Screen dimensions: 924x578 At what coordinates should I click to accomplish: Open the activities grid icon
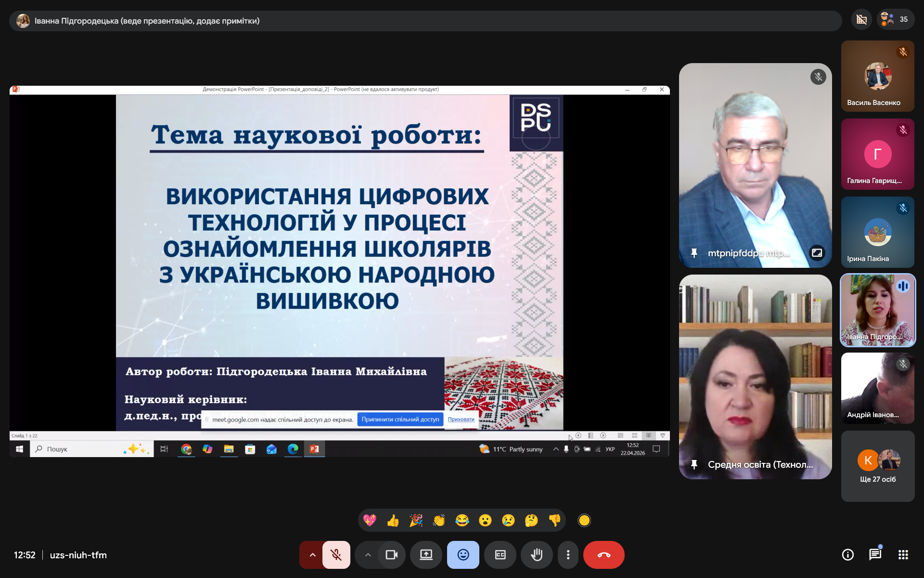[903, 555]
